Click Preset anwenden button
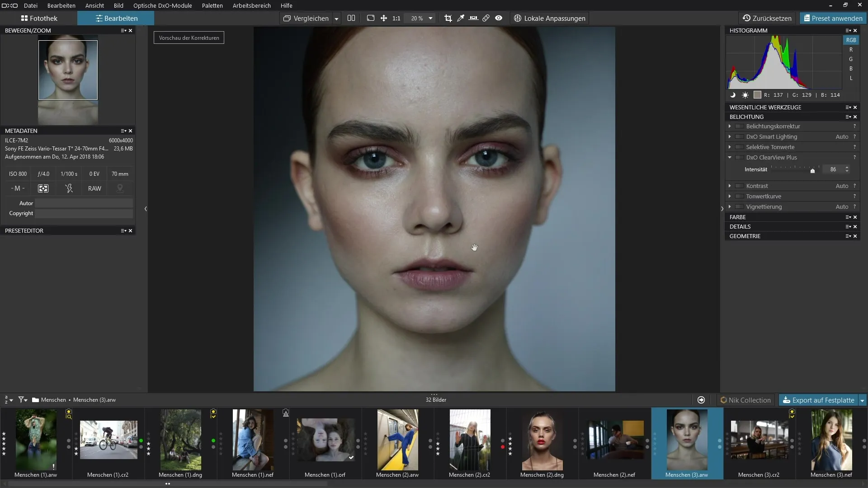 [x=833, y=19]
